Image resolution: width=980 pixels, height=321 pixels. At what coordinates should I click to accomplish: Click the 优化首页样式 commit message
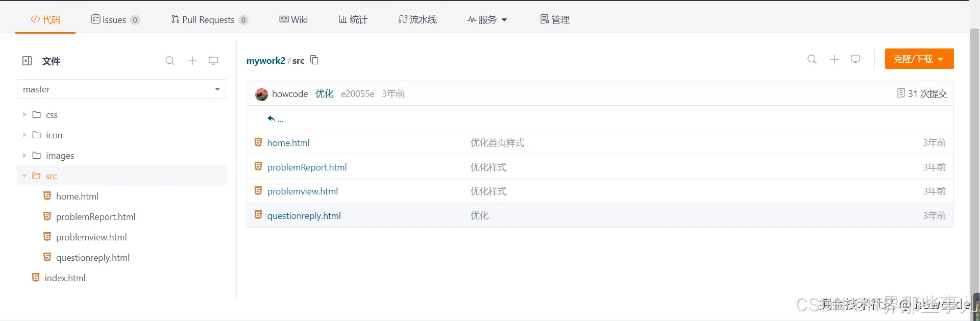pyautogui.click(x=497, y=143)
